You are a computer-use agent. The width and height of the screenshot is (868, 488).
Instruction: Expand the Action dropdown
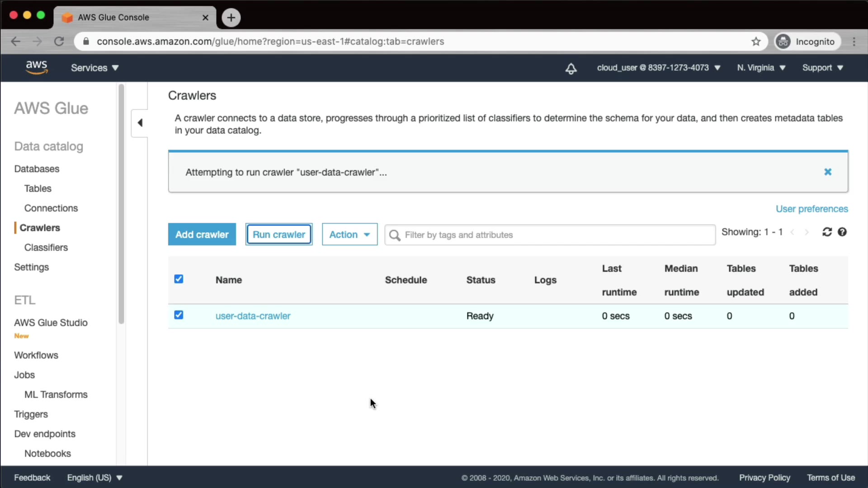point(349,235)
